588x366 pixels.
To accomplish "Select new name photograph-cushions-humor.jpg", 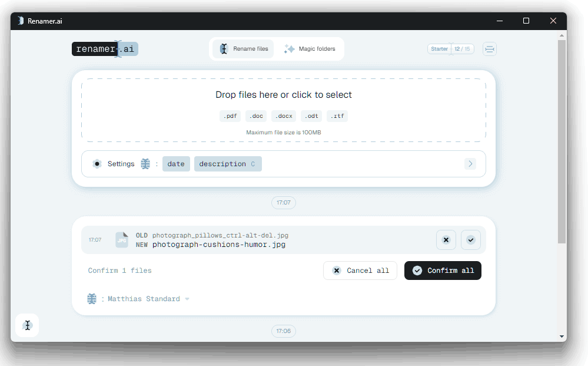I will pyautogui.click(x=218, y=245).
